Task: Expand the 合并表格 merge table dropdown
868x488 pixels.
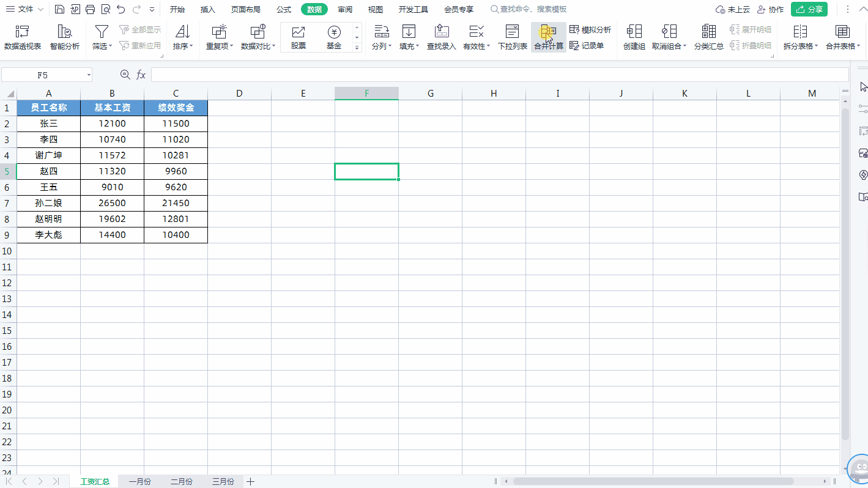Action: (x=858, y=46)
